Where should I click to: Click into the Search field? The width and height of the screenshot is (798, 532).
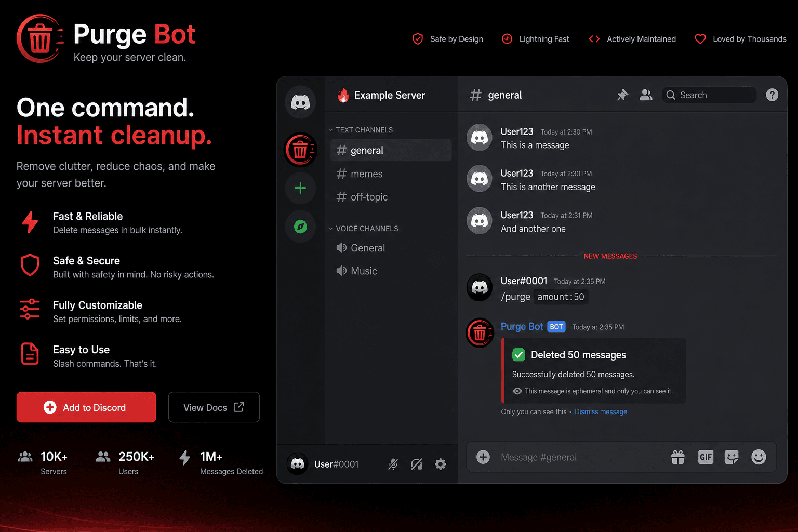pos(709,95)
